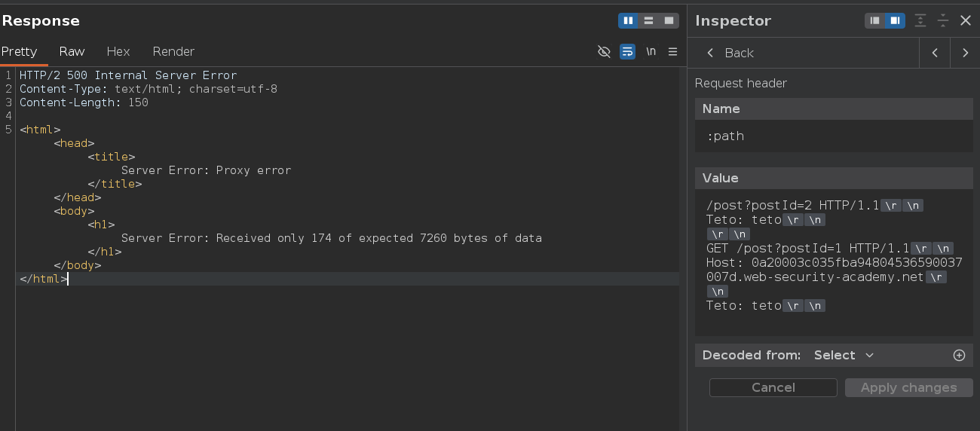The image size is (980, 431).
Task: Open the Raw response tab
Action: pyautogui.click(x=72, y=51)
